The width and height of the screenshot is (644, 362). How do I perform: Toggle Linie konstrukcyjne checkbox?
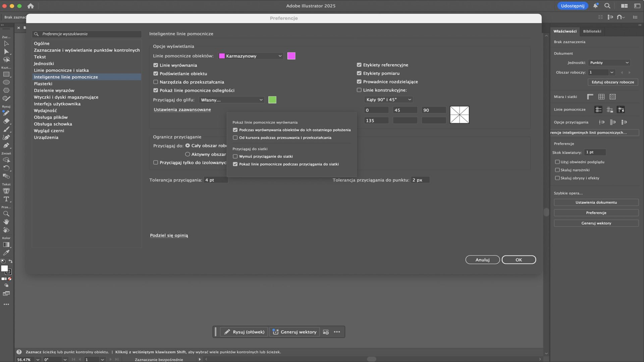click(359, 90)
